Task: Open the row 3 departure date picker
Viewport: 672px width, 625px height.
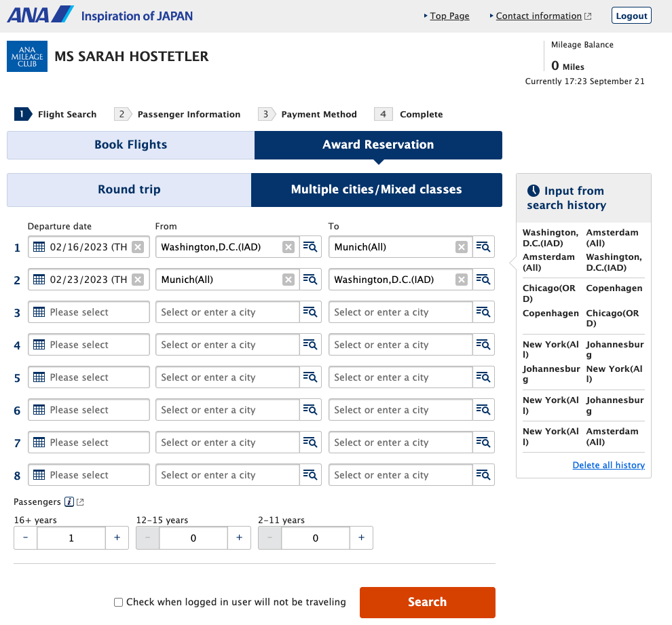Action: (x=89, y=312)
